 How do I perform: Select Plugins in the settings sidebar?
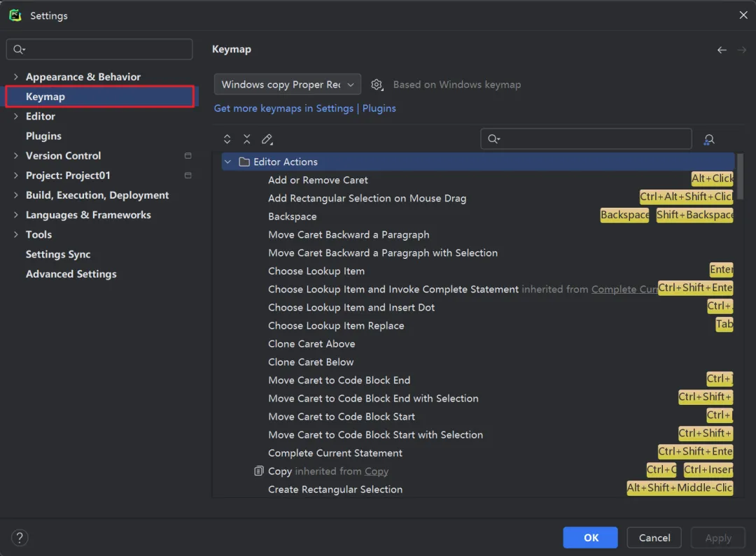click(43, 136)
